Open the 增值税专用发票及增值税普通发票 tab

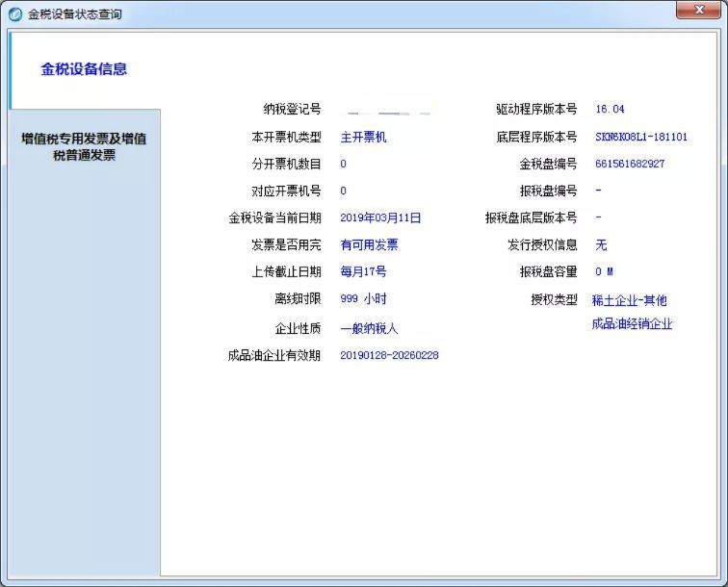tap(84, 146)
